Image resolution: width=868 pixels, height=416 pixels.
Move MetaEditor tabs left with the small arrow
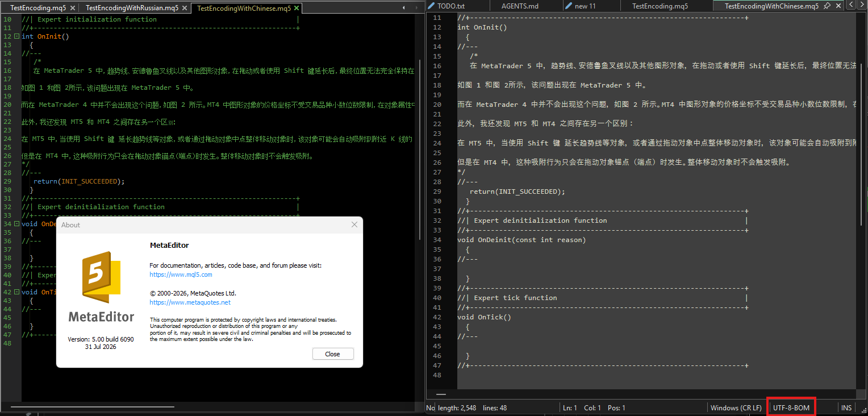pos(403,8)
